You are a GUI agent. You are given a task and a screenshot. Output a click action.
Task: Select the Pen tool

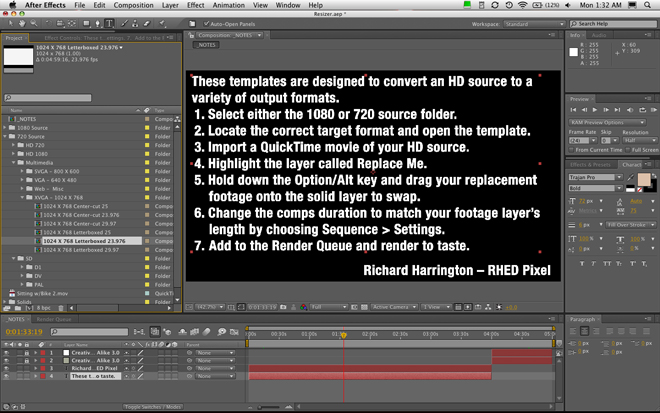coord(97,24)
